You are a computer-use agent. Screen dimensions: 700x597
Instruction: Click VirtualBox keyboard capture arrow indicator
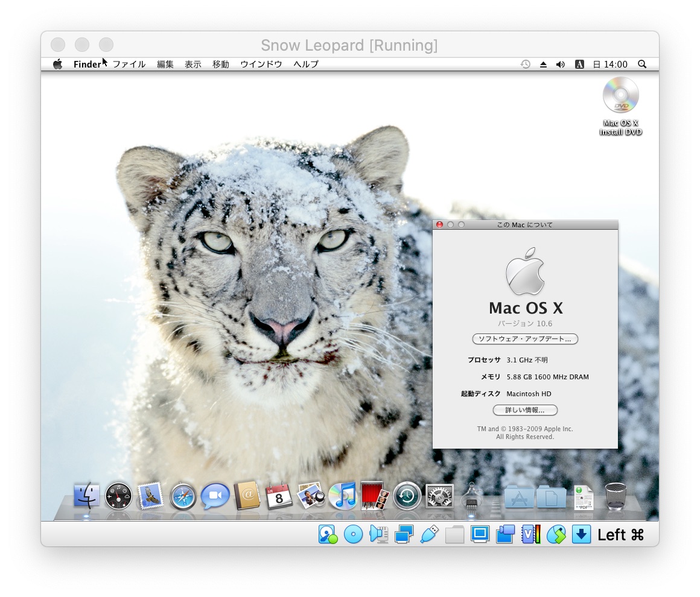click(581, 534)
